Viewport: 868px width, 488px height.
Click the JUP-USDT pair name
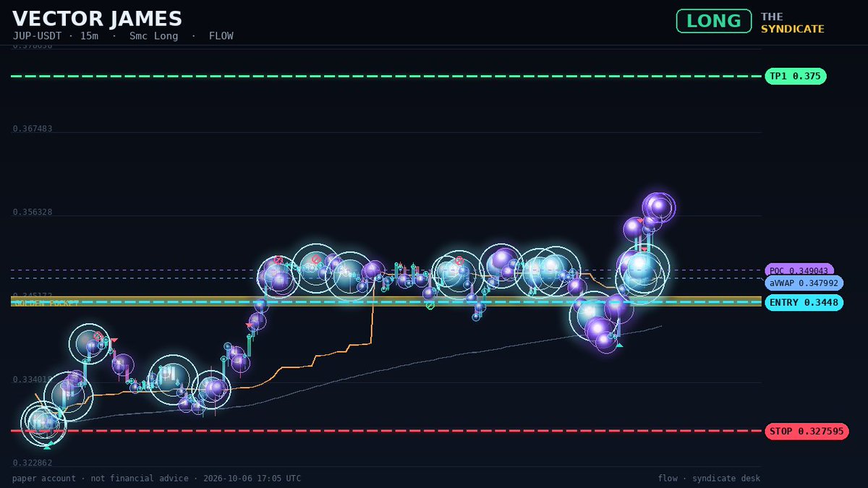[x=38, y=36]
